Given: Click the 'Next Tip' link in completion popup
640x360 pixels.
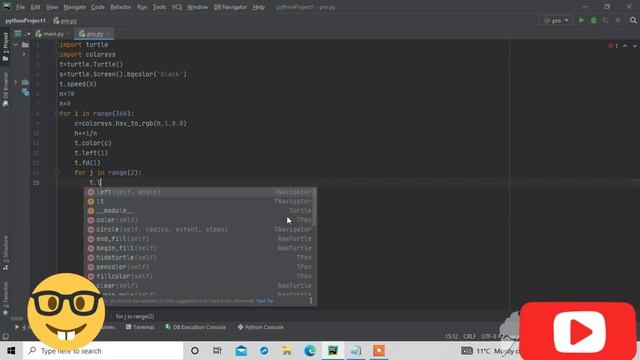Looking at the screenshot, I should click(264, 301).
